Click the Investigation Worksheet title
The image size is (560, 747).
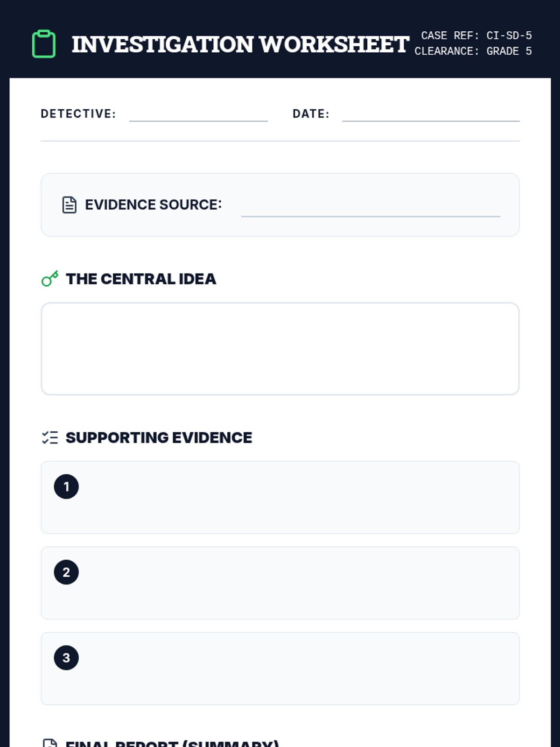pyautogui.click(x=240, y=44)
